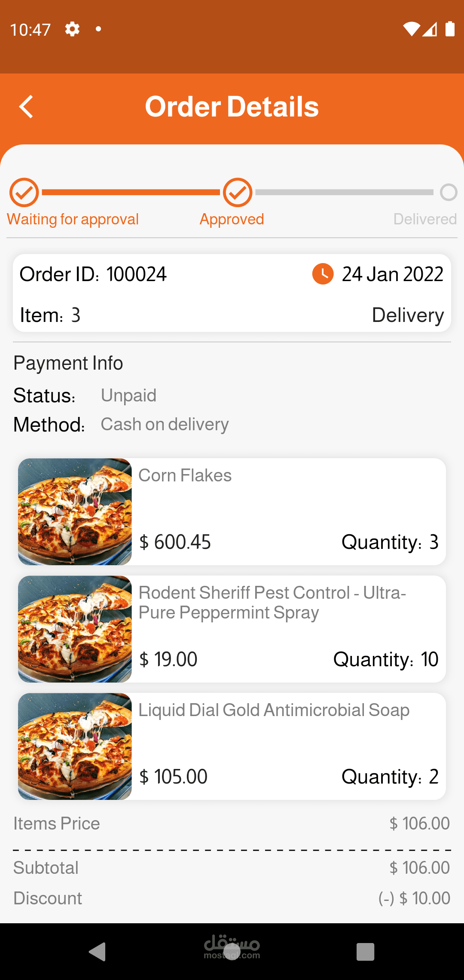The image size is (464, 980).
Task: Open the Rodent Sheriff item thumbnail
Action: coord(75,629)
